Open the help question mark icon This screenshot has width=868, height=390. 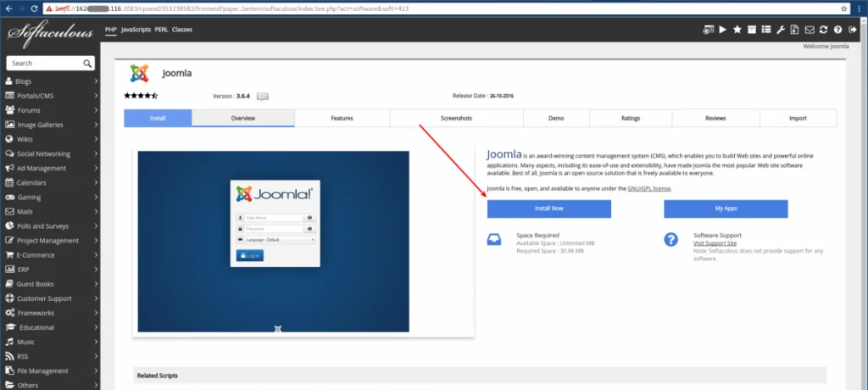pos(838,30)
